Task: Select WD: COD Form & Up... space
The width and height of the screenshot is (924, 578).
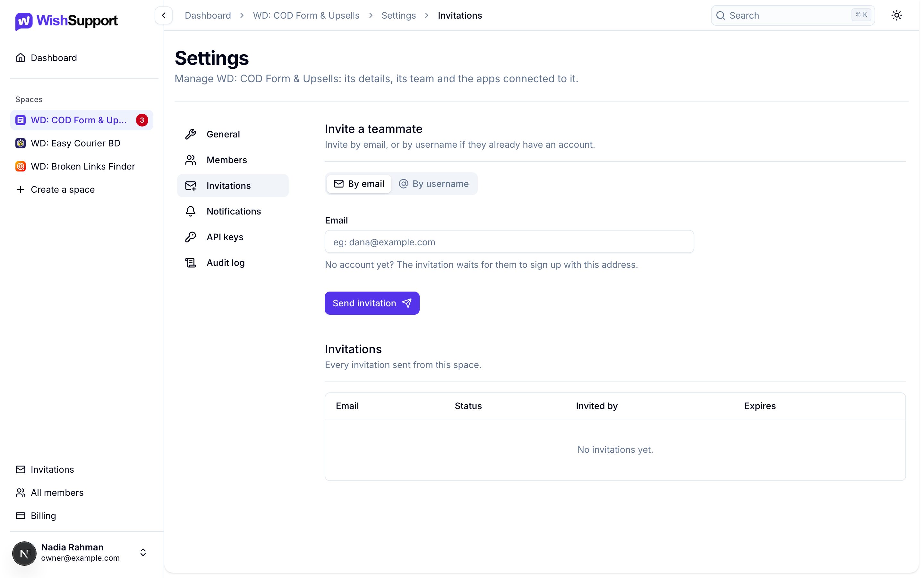Action: coord(82,120)
